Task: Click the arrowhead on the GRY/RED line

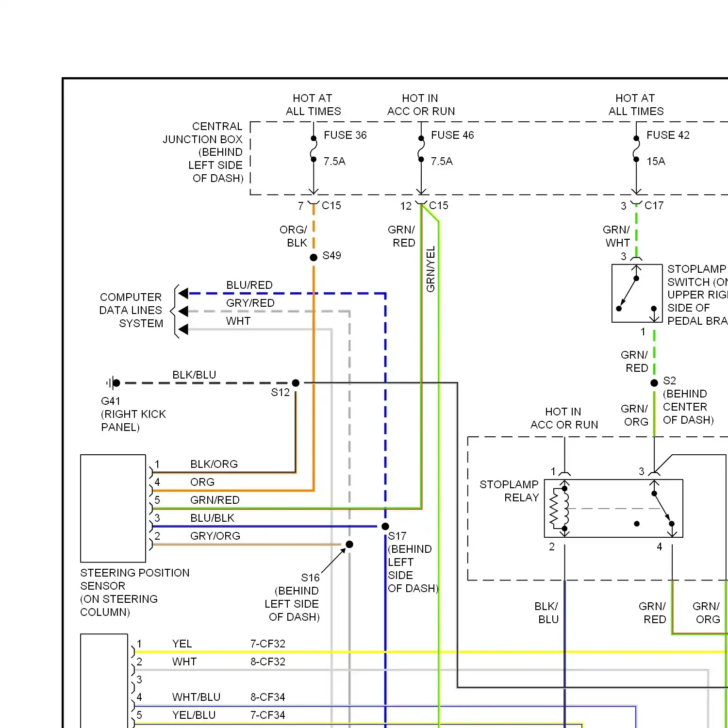Action: pyautogui.click(x=183, y=311)
